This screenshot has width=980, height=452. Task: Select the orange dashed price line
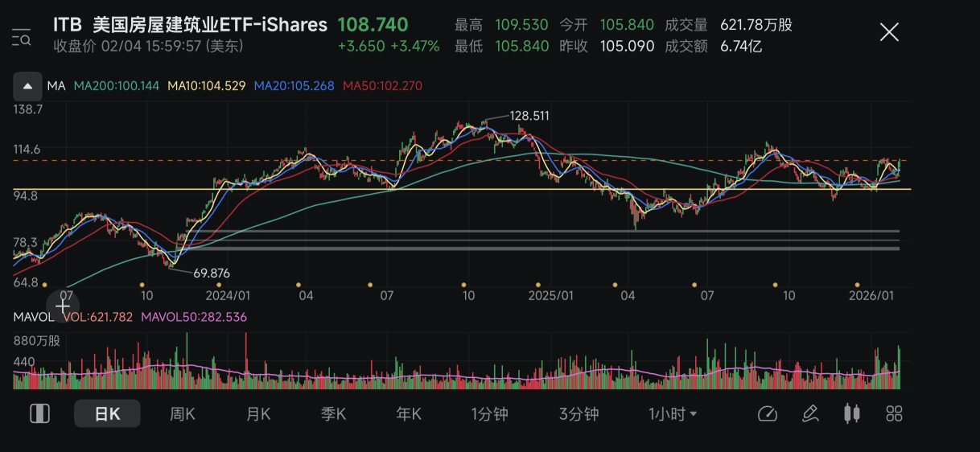point(462,160)
